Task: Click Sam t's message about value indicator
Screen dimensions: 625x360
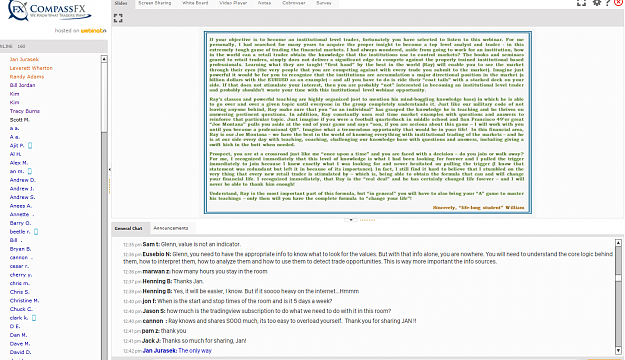Action: tap(182, 244)
